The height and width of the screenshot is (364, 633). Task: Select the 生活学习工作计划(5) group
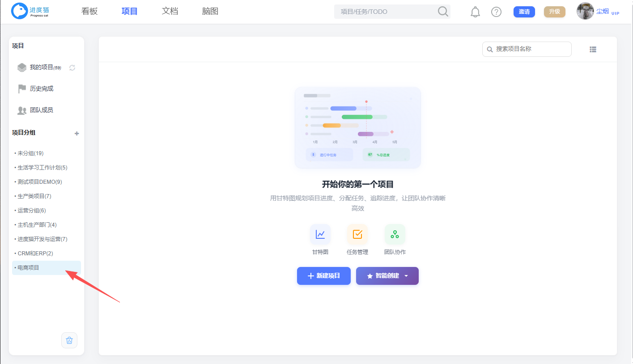click(47, 168)
